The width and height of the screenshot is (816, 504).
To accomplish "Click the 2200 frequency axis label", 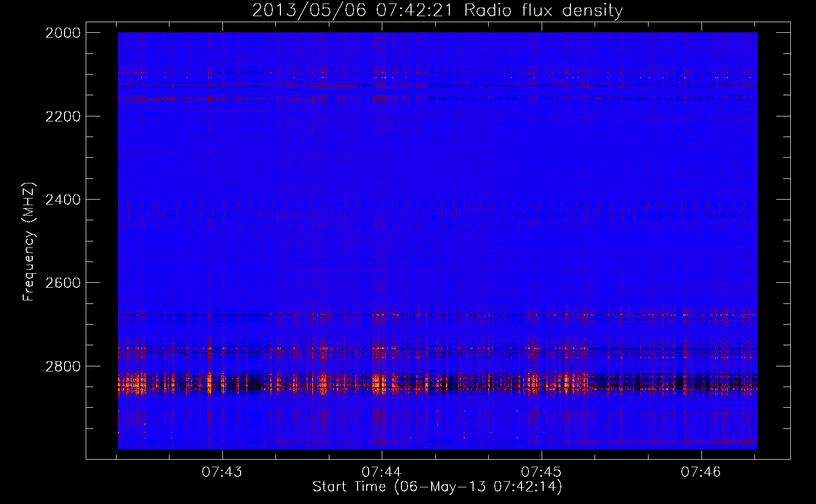I will (x=63, y=116).
